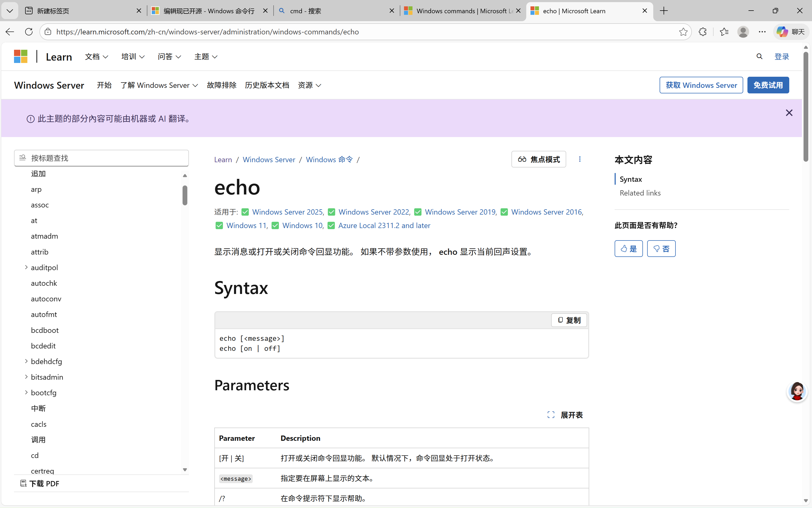The height and width of the screenshot is (508, 812).
Task: Open the browser extensions icon
Action: coord(702,31)
